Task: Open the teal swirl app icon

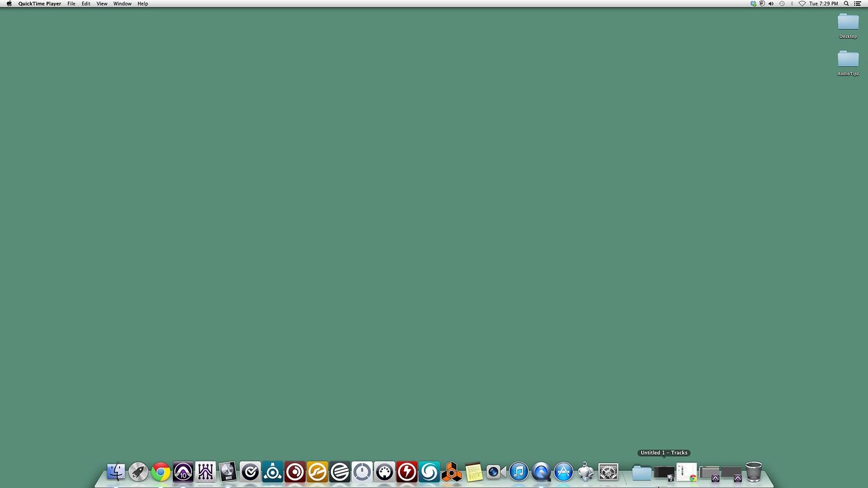Action: (x=429, y=471)
